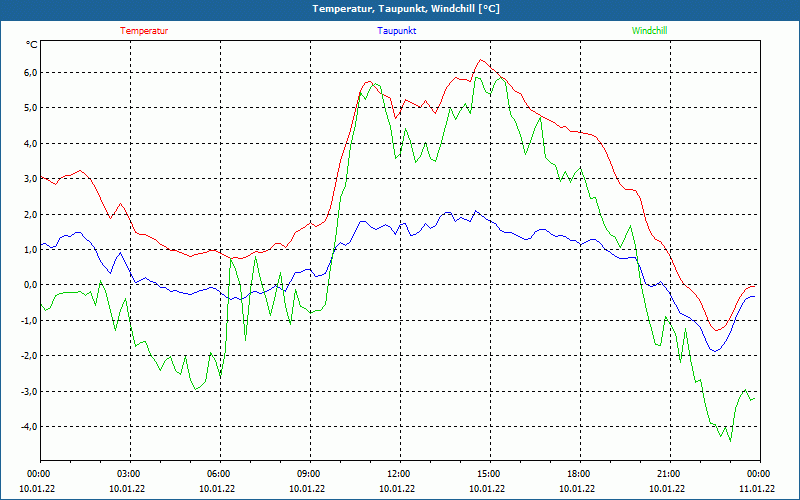Click the 15:00 time axis label
Image resolution: width=800 pixels, height=500 pixels.
490,474
